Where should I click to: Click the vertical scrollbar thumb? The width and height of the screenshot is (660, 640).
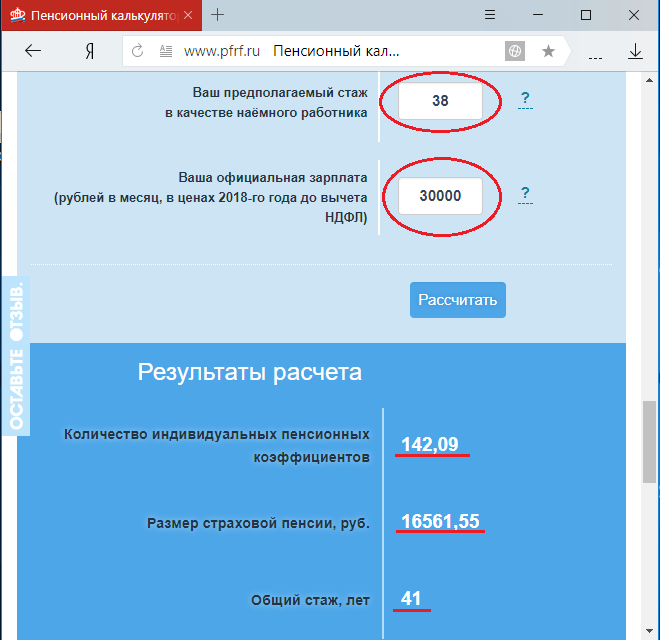click(649, 442)
